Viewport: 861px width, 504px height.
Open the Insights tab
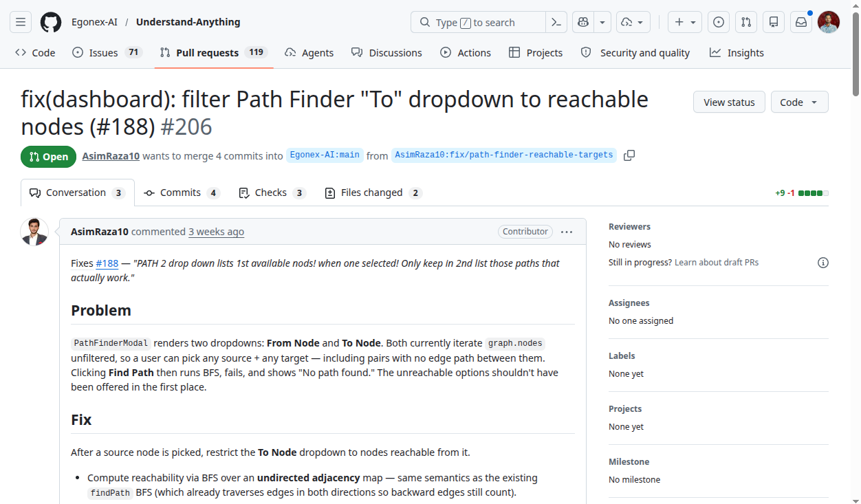pyautogui.click(x=737, y=52)
